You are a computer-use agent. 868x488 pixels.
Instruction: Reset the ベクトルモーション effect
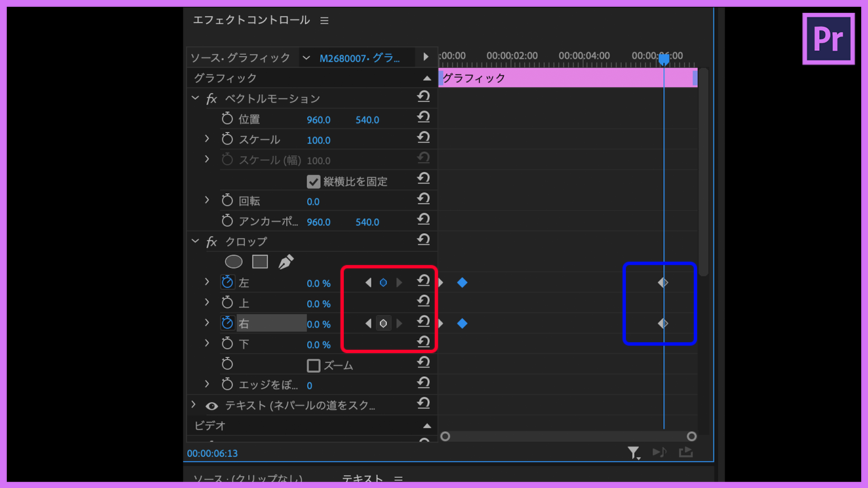(423, 98)
